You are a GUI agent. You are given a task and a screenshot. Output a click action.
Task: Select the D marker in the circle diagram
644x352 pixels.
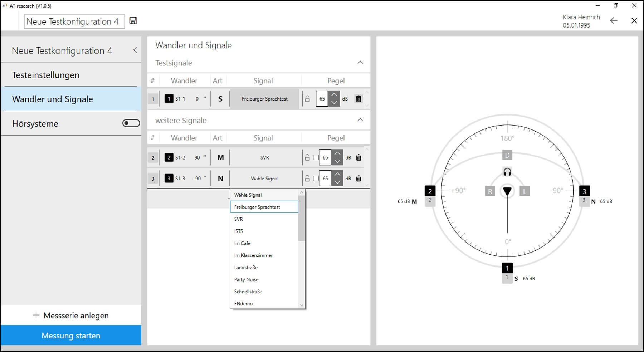point(507,155)
